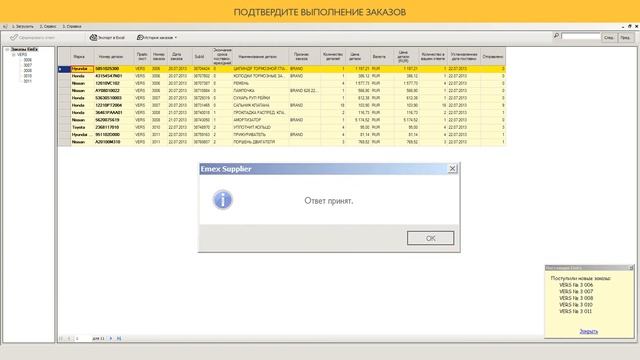Collapse the VERS tree node
Image resolution: width=640 pixels, height=360 pixels.
click(x=13, y=55)
